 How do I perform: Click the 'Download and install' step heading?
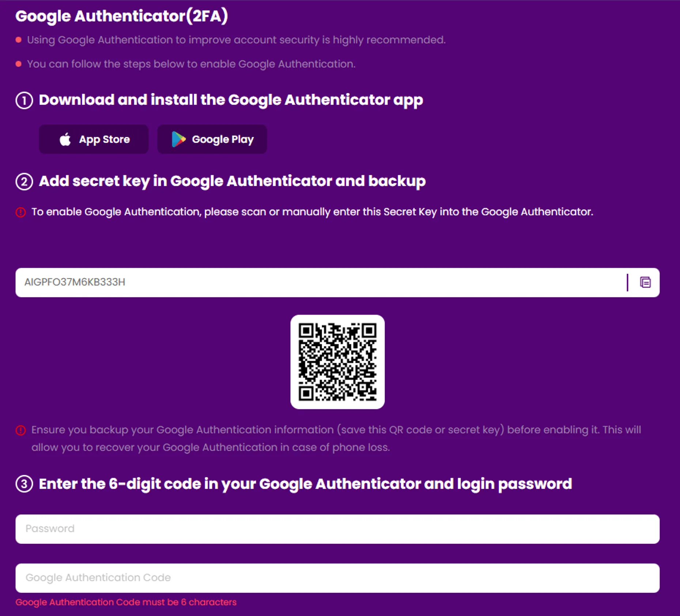pyautogui.click(x=231, y=100)
